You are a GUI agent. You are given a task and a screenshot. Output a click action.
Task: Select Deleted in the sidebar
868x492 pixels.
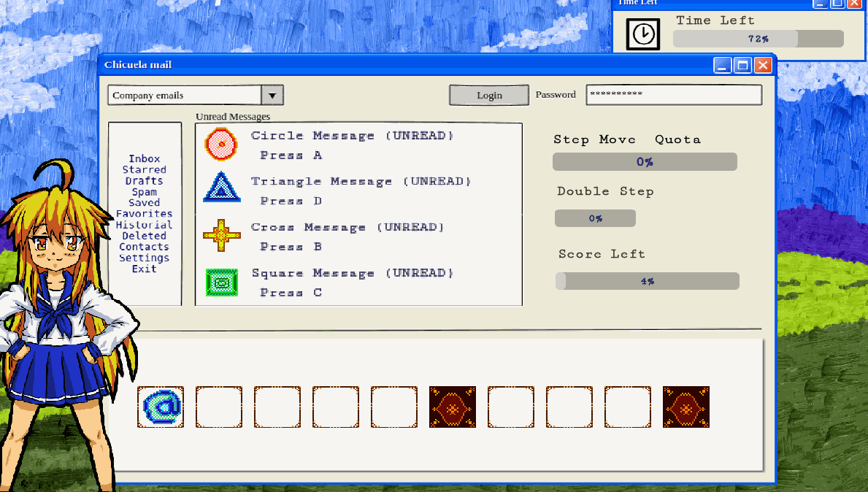pyautogui.click(x=144, y=236)
